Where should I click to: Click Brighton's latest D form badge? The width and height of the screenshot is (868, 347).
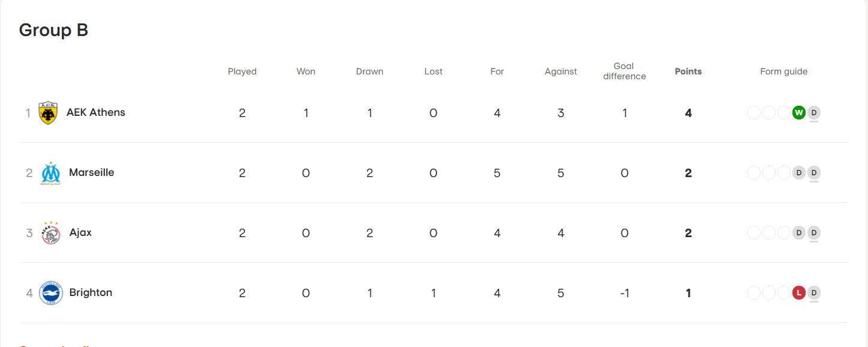coord(813,293)
